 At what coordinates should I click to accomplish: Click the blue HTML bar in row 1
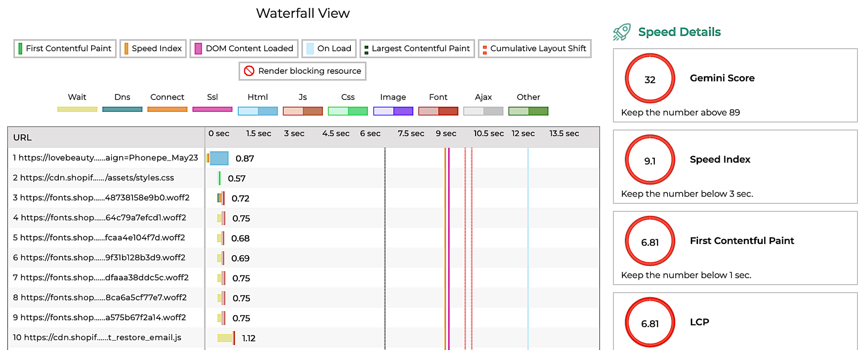[x=219, y=158]
